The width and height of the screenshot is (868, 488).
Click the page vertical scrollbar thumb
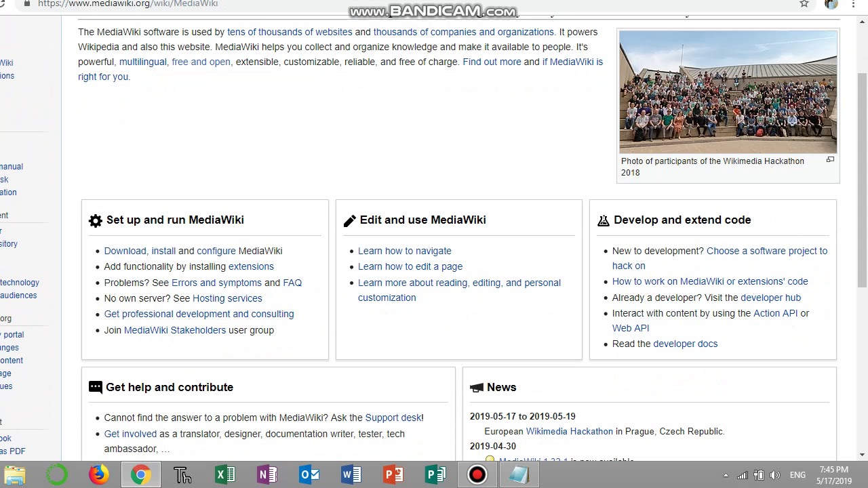tap(862, 180)
